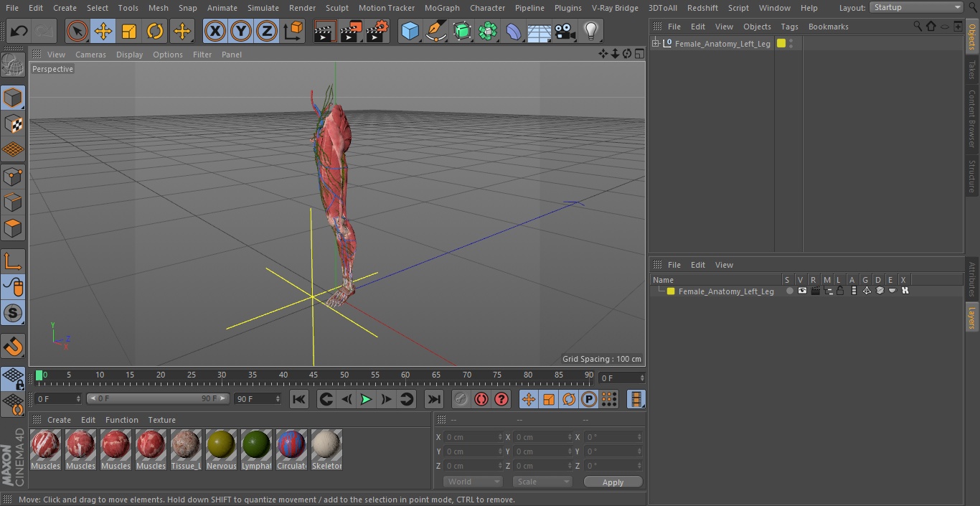This screenshot has width=980, height=506.
Task: Open material manager Texture menu
Action: click(161, 420)
